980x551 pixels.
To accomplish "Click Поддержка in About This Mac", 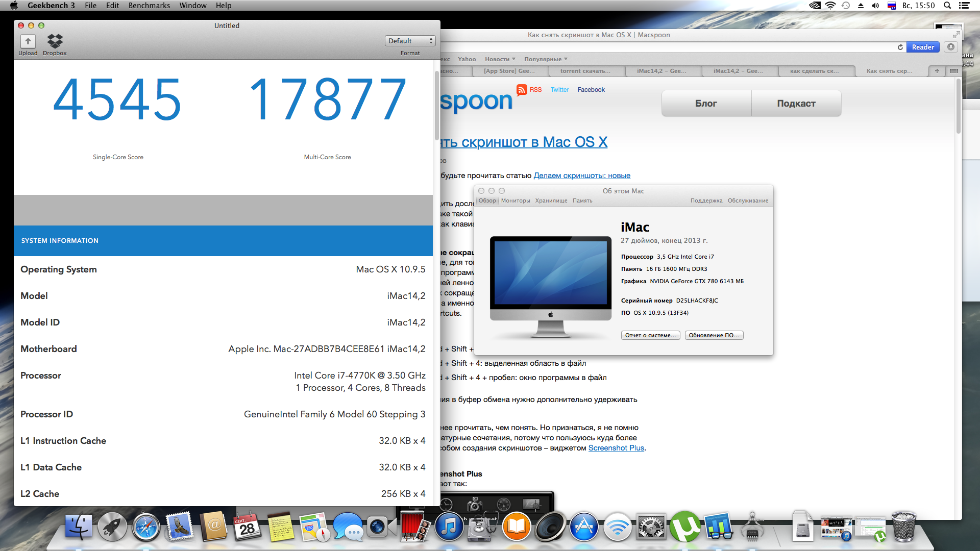I will tap(706, 201).
